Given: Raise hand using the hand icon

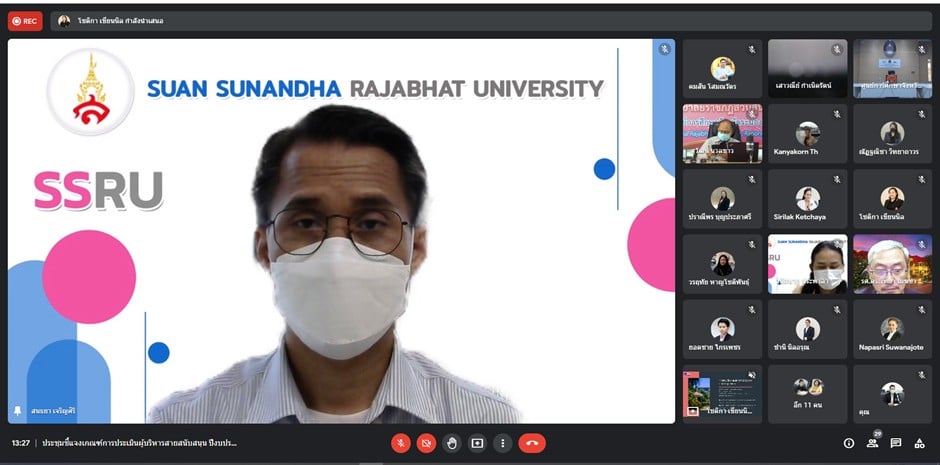Looking at the screenshot, I should click(x=452, y=443).
